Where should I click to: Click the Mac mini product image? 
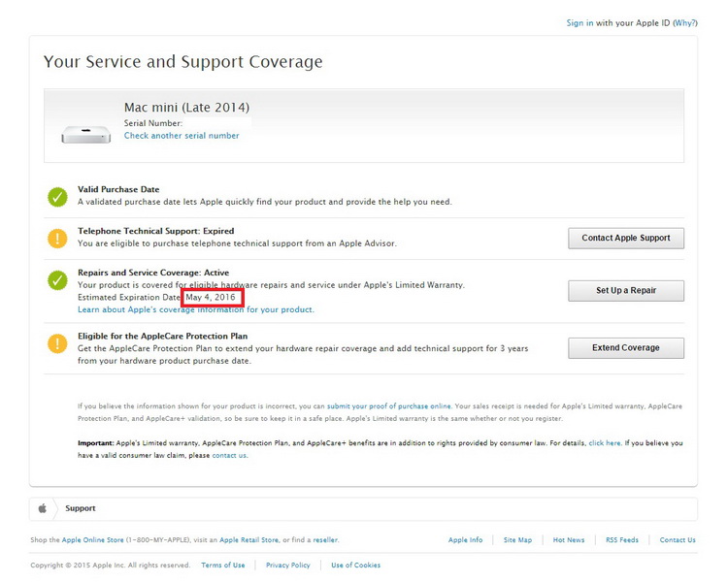(x=85, y=135)
